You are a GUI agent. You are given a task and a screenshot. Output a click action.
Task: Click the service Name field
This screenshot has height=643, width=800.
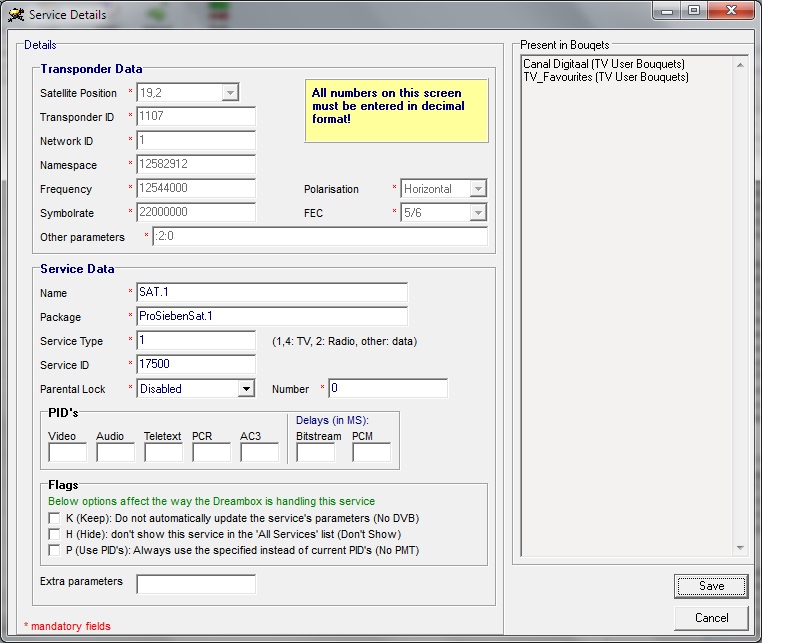(272, 293)
